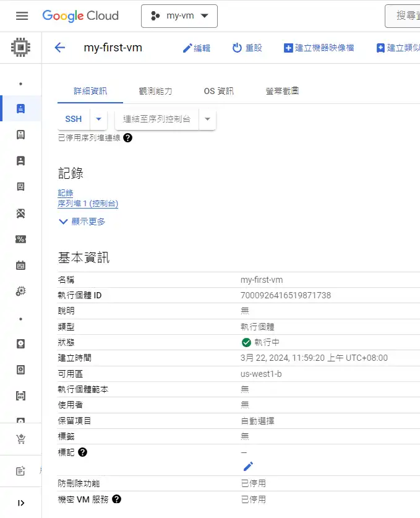Viewport: 420px width, 518px height.
Task: Expand the 顯示更多 section
Action: 82,221
